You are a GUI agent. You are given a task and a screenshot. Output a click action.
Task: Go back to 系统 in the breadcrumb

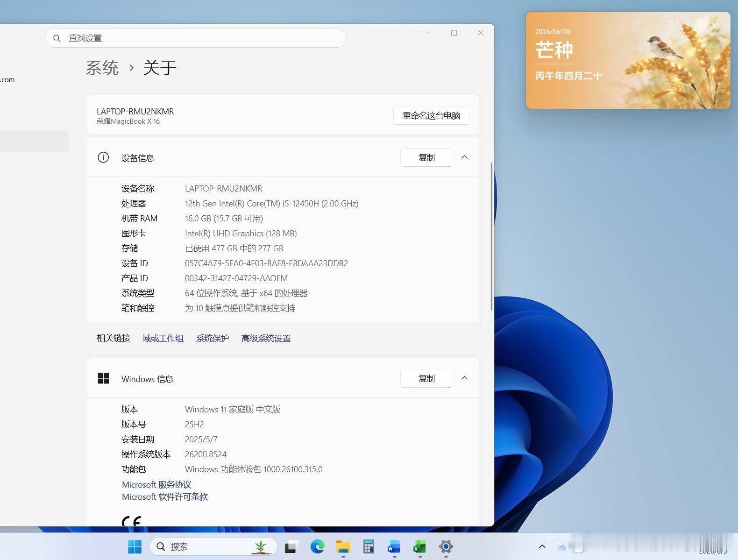(102, 68)
